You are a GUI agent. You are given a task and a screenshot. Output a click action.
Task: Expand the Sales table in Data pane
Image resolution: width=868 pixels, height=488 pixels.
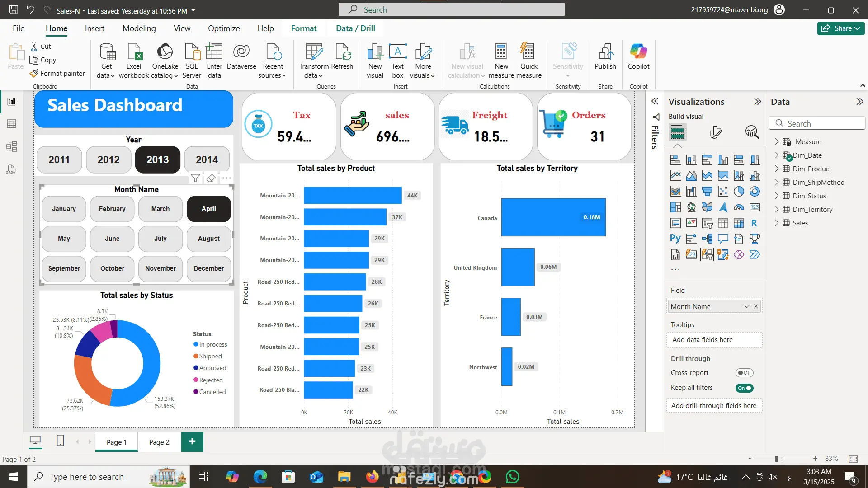coord(777,223)
